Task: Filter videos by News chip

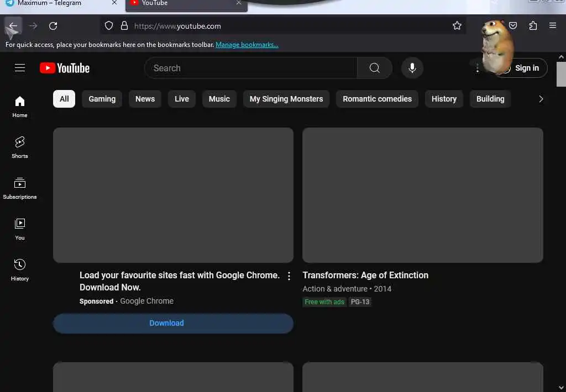Action: (145, 99)
